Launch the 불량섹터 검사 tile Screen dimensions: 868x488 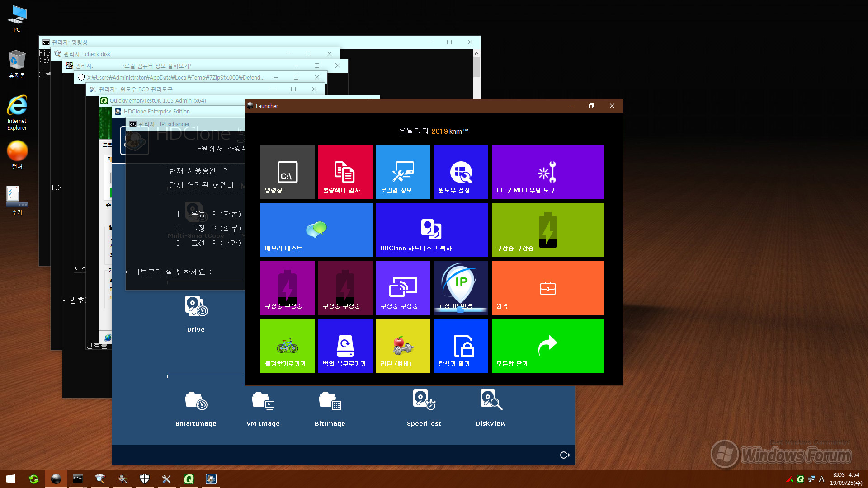(345, 172)
